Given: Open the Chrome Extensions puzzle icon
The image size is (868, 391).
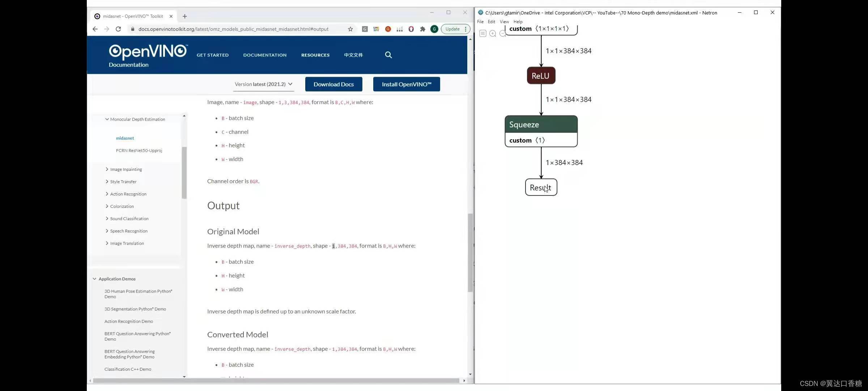Looking at the screenshot, I should pyautogui.click(x=423, y=29).
